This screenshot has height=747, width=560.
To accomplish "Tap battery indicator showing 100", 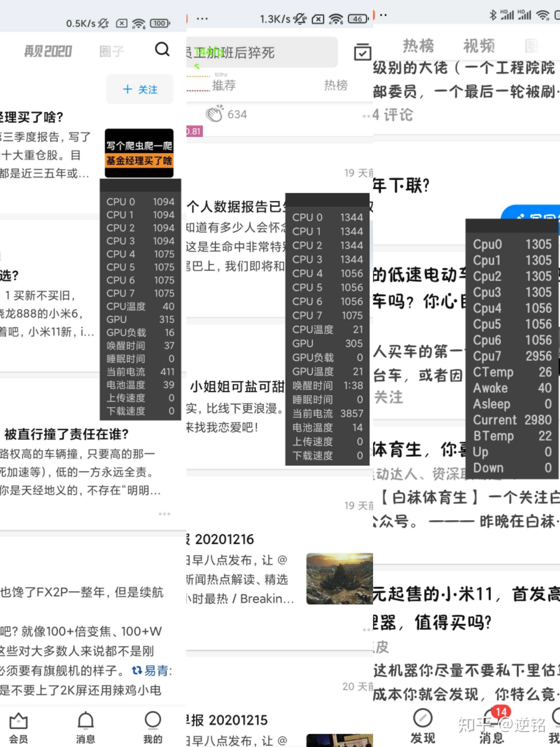I will 160,23.
